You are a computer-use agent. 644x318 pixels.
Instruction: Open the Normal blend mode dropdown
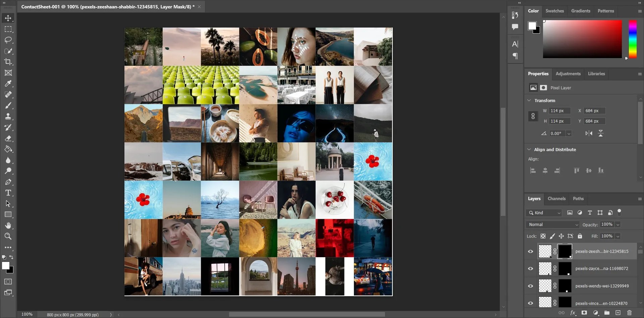552,224
